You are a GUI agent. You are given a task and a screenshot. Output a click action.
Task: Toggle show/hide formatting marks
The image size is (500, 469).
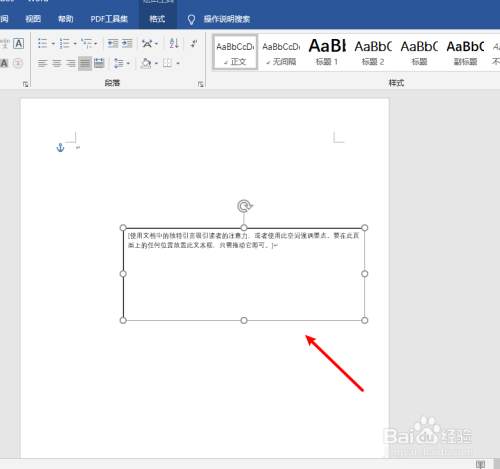point(194,43)
